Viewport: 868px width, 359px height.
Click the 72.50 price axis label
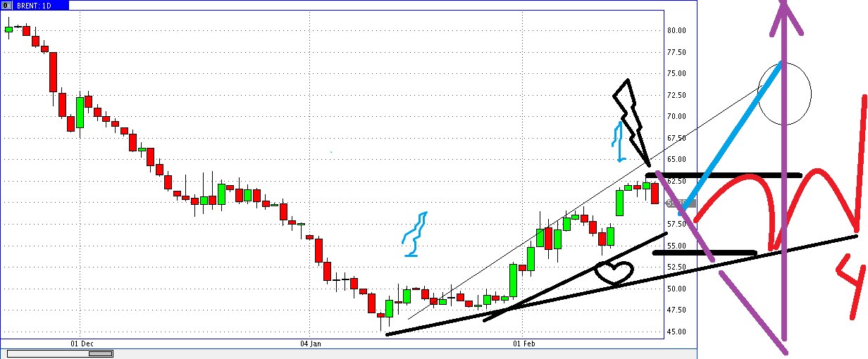pos(677,95)
